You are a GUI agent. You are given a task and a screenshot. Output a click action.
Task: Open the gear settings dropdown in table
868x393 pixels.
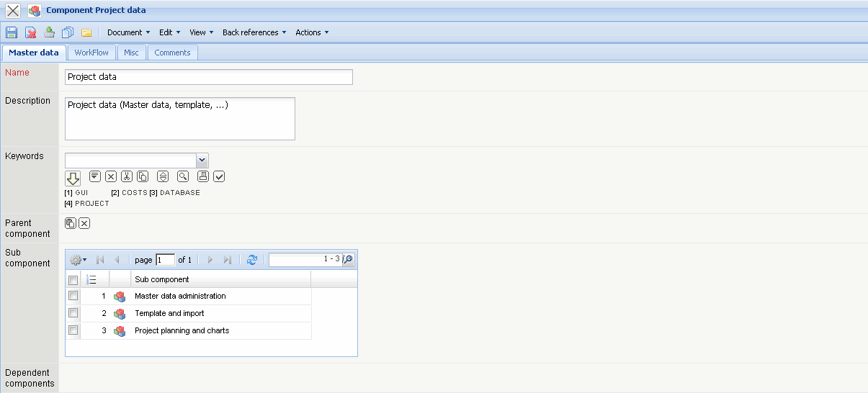(x=78, y=260)
